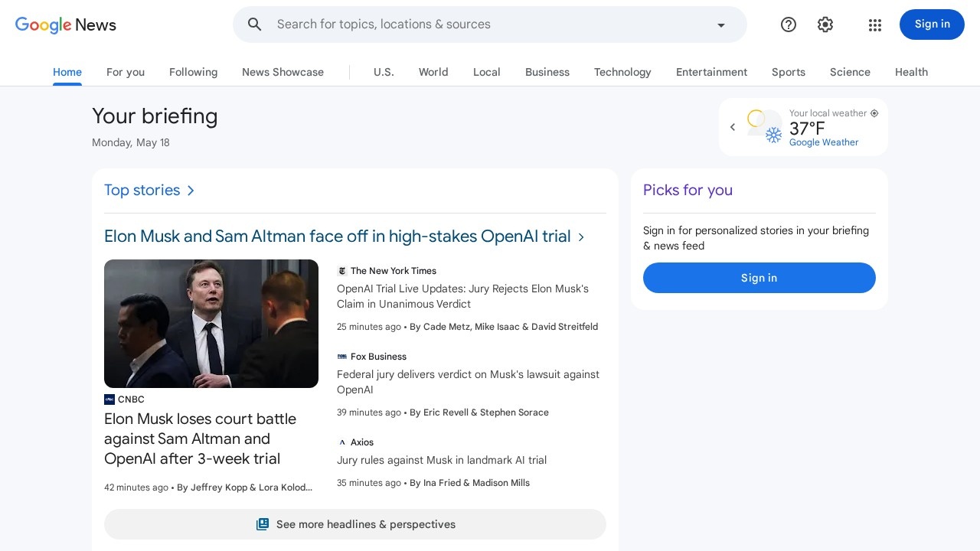This screenshot has width=980, height=551.
Task: Open the CNBC article on Musk losing court battle
Action: tap(201, 439)
